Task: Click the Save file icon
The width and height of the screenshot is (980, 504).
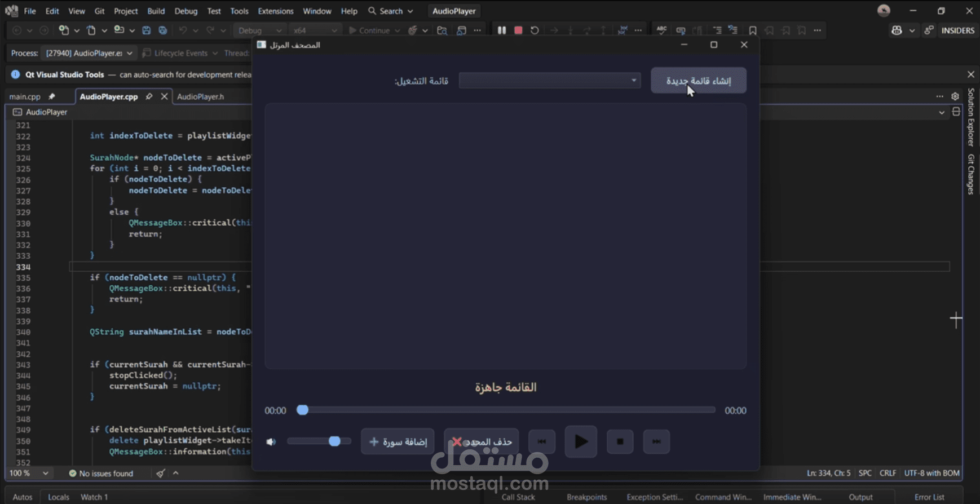Action: (147, 30)
